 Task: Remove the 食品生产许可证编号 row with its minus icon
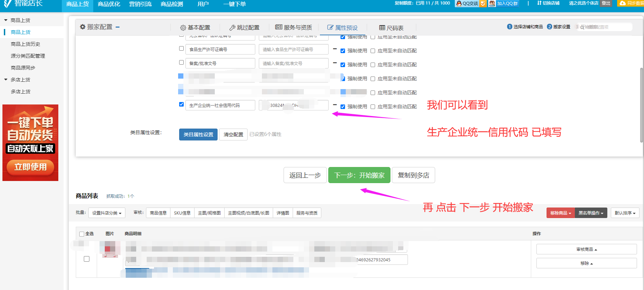(335, 49)
